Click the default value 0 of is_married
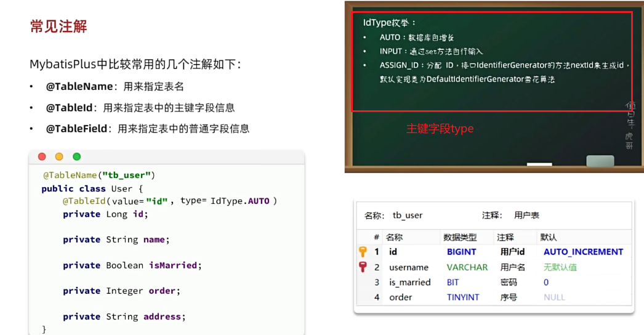Screen dimensions: 644x335 [x=546, y=283]
